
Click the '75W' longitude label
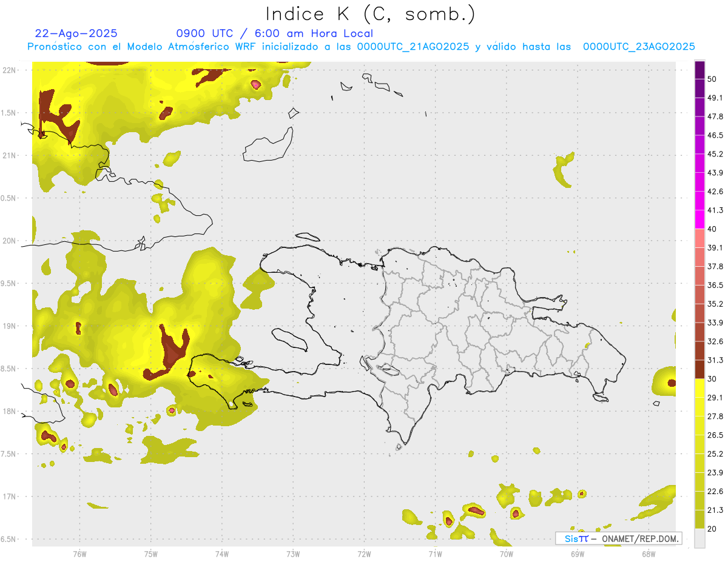[x=151, y=554]
